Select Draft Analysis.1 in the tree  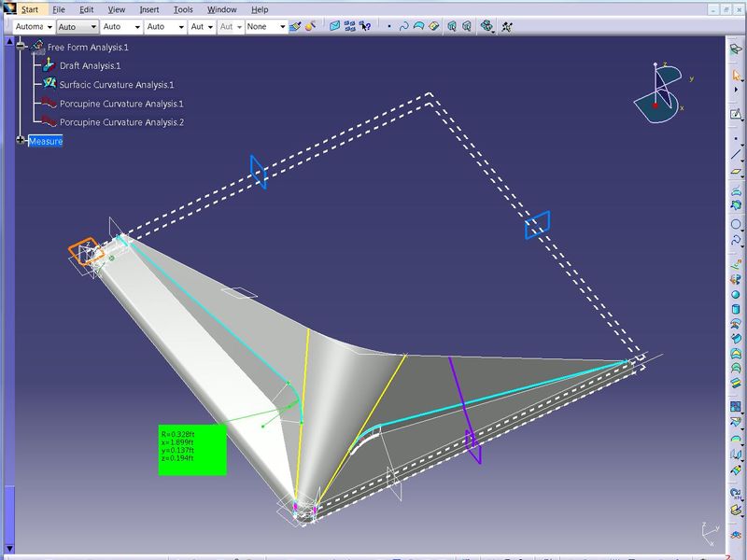[90, 65]
